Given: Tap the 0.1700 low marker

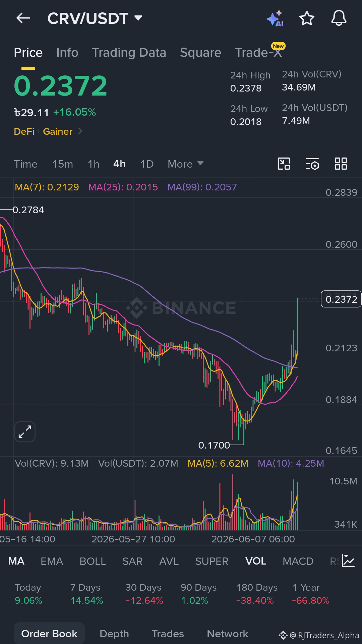Looking at the screenshot, I should pos(214,445).
